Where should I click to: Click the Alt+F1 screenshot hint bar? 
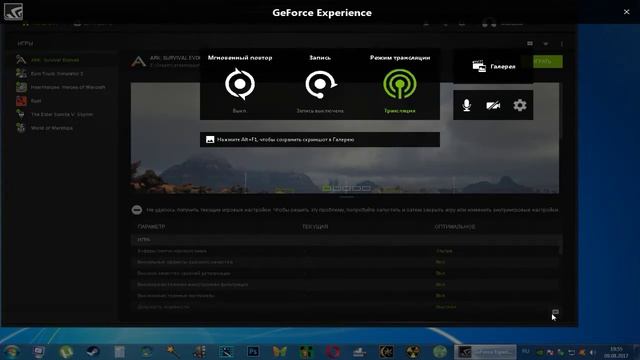tap(320, 140)
